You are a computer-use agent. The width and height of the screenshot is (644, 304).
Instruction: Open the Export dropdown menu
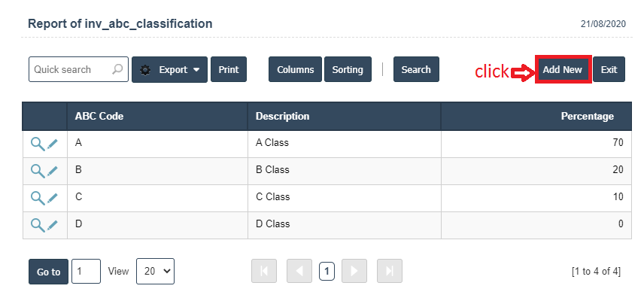pyautogui.click(x=169, y=69)
